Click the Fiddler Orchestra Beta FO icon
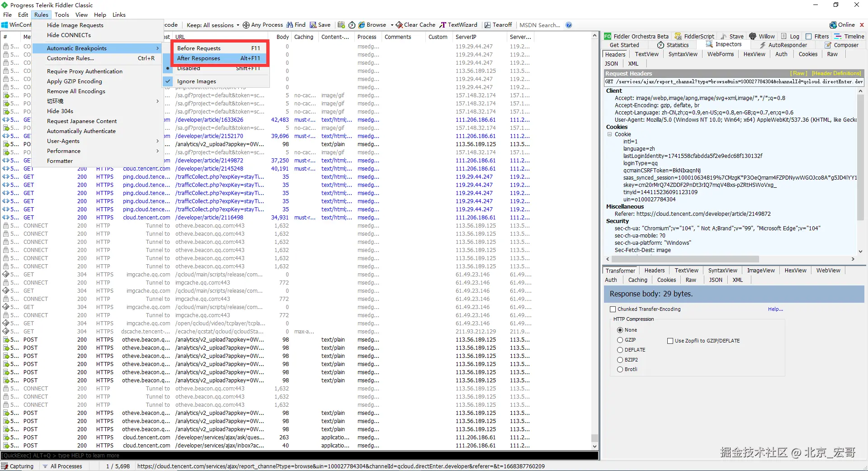The width and height of the screenshot is (868, 471). tap(608, 36)
